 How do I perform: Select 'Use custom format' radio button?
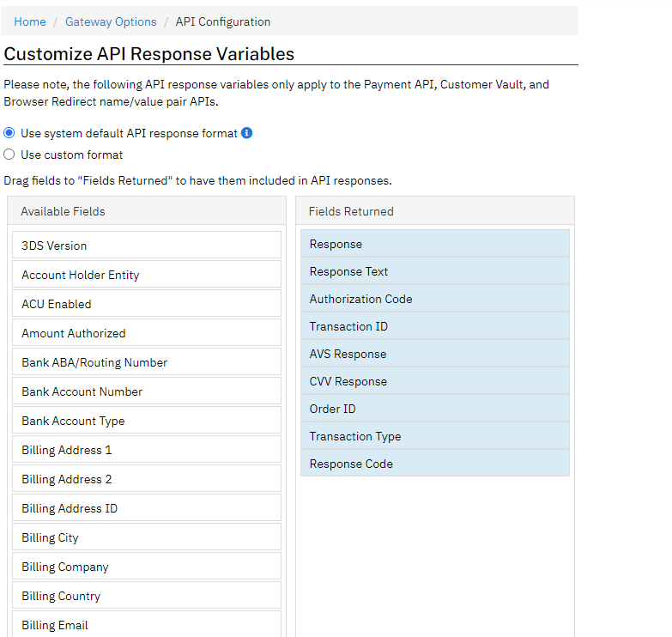9,155
